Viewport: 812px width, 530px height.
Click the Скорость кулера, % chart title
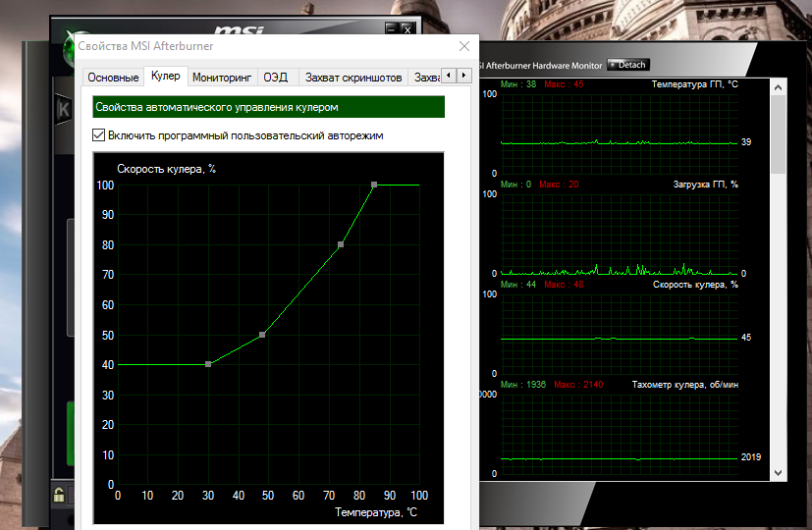[166, 169]
